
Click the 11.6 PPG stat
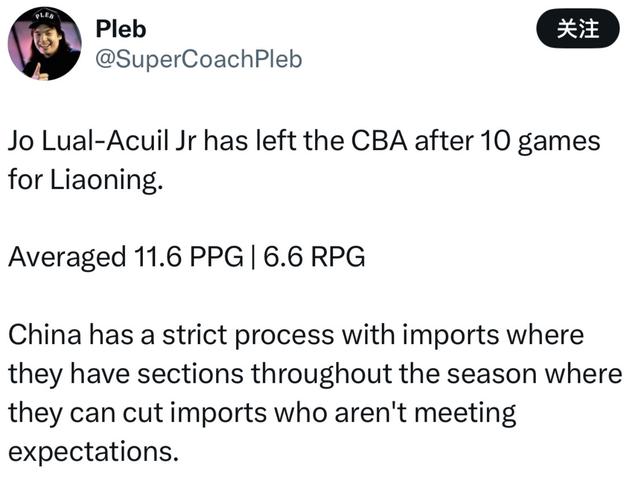tap(189, 257)
